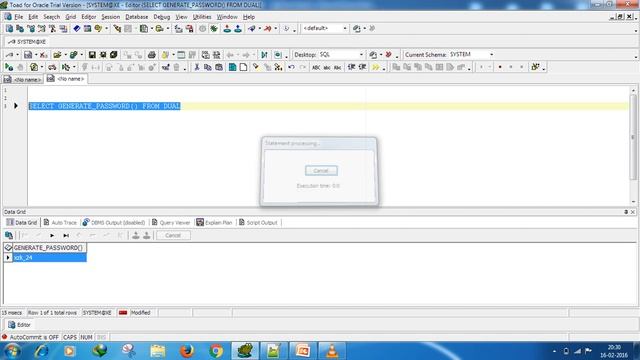This screenshot has width=640, height=360.
Task: Click the red breakpoint dot icon
Action: coord(500,67)
